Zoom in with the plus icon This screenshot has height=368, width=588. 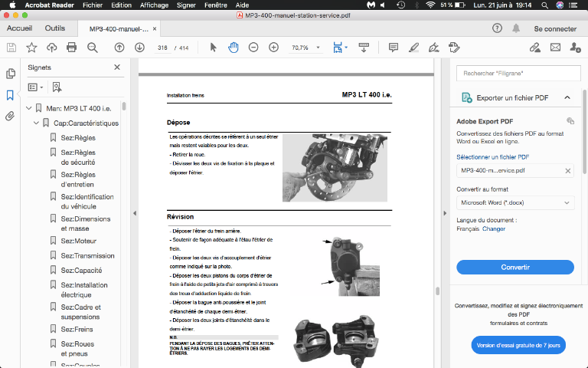tap(274, 48)
